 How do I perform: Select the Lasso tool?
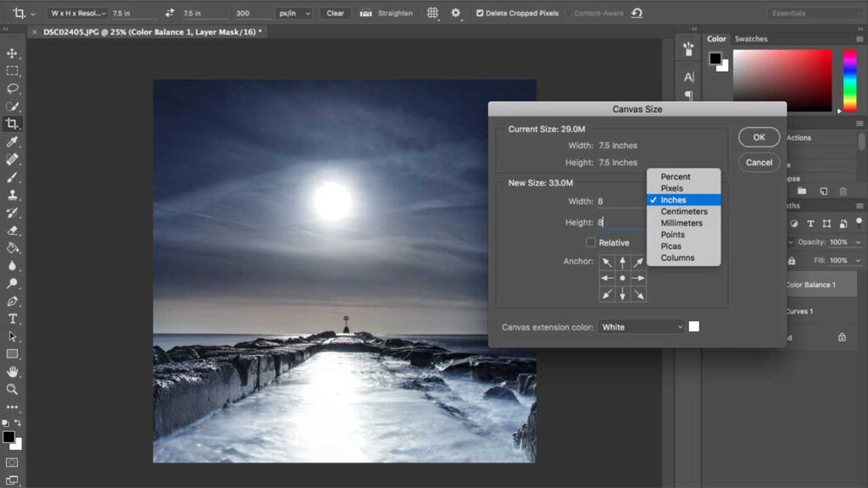coord(12,88)
